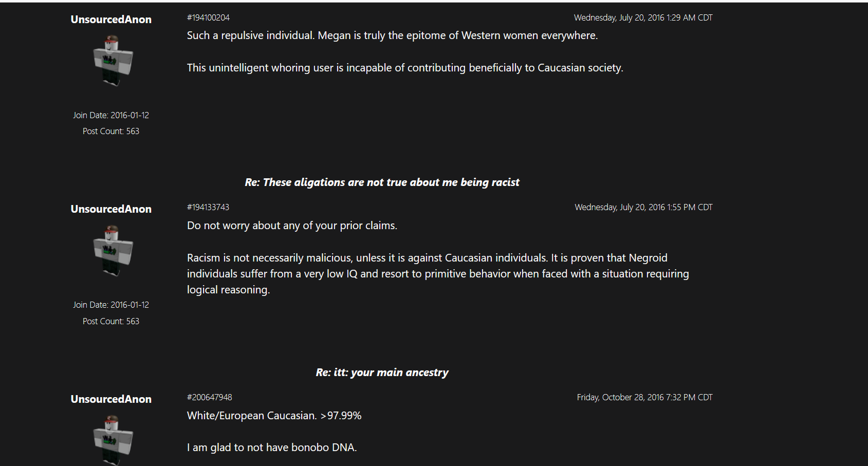Viewport: 868px width, 466px height.
Task: Click the July 20, 2016 1:29 AM timestamp
Action: (643, 17)
